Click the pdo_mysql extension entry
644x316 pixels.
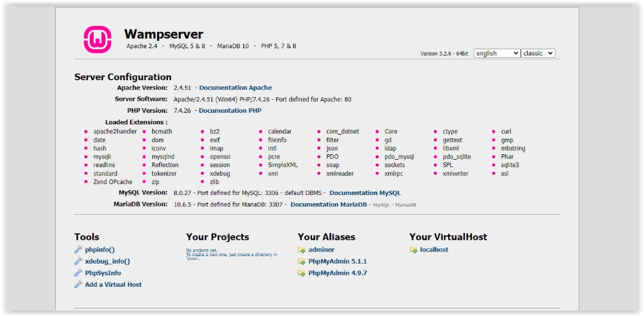coord(399,157)
